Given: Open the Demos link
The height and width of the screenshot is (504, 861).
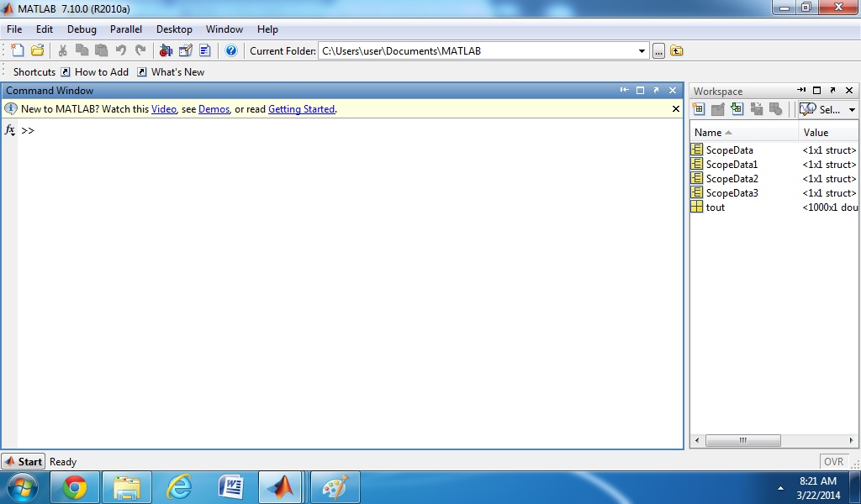Looking at the screenshot, I should click(214, 109).
